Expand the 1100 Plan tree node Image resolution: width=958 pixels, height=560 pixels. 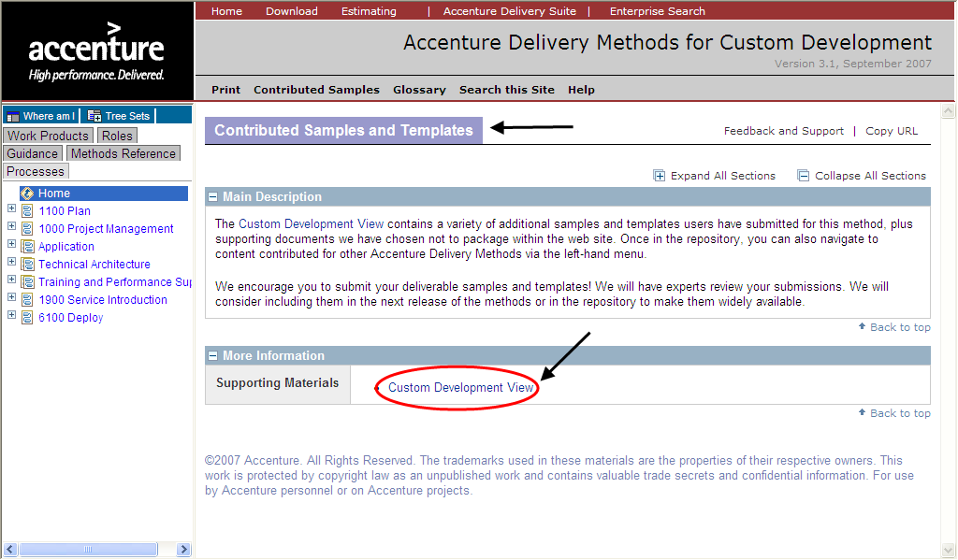click(11, 208)
